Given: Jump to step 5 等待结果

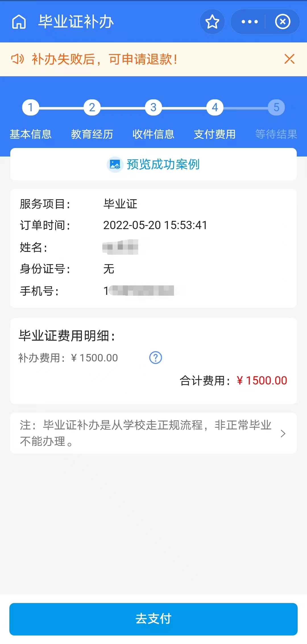Looking at the screenshot, I should (276, 107).
